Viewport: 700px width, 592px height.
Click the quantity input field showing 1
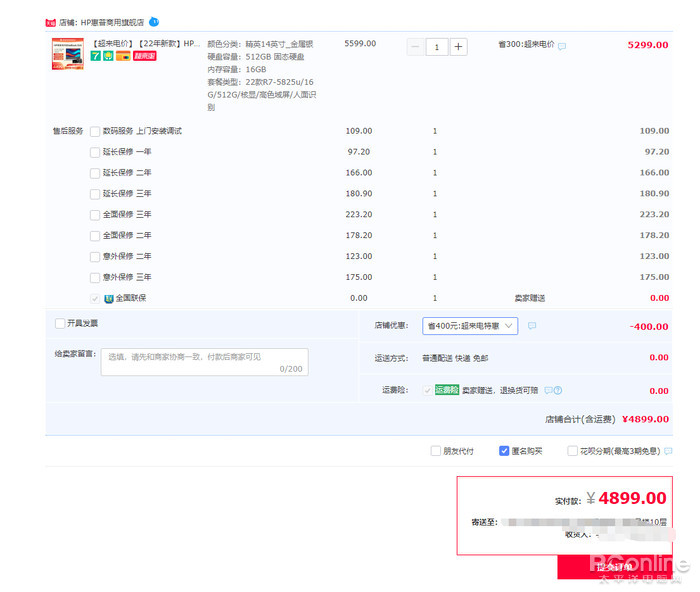pyautogui.click(x=437, y=47)
